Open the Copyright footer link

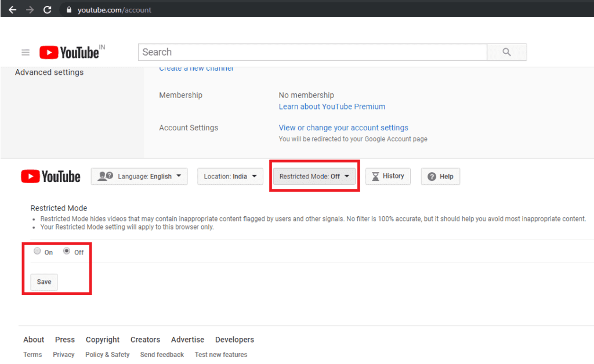click(102, 340)
